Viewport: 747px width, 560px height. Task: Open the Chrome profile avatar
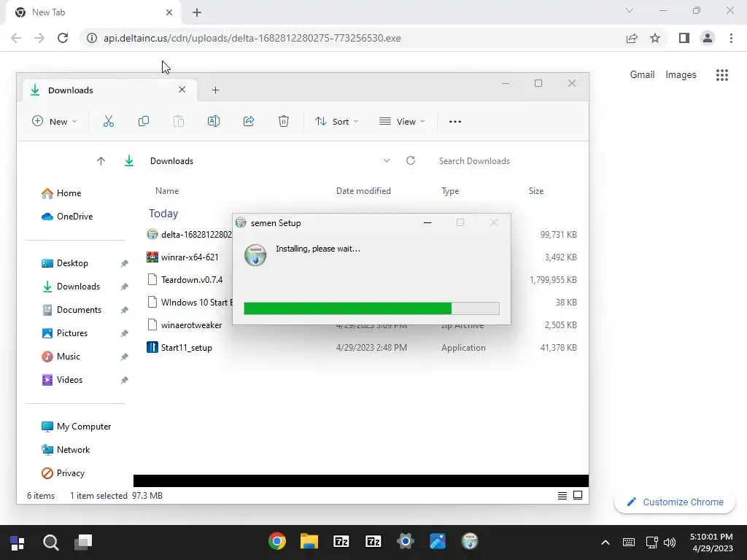point(708,38)
